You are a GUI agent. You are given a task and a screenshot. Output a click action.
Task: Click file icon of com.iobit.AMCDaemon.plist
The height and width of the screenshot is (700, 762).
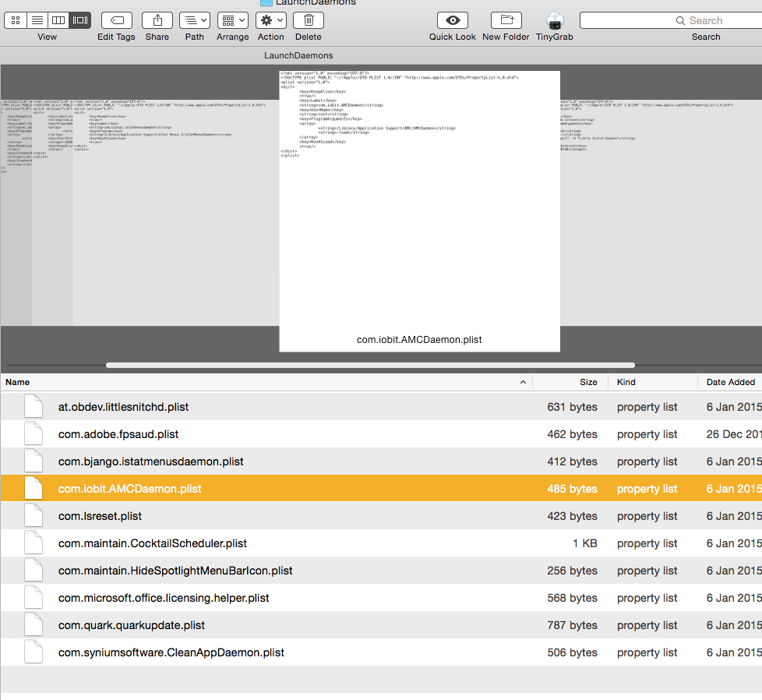[x=34, y=488]
